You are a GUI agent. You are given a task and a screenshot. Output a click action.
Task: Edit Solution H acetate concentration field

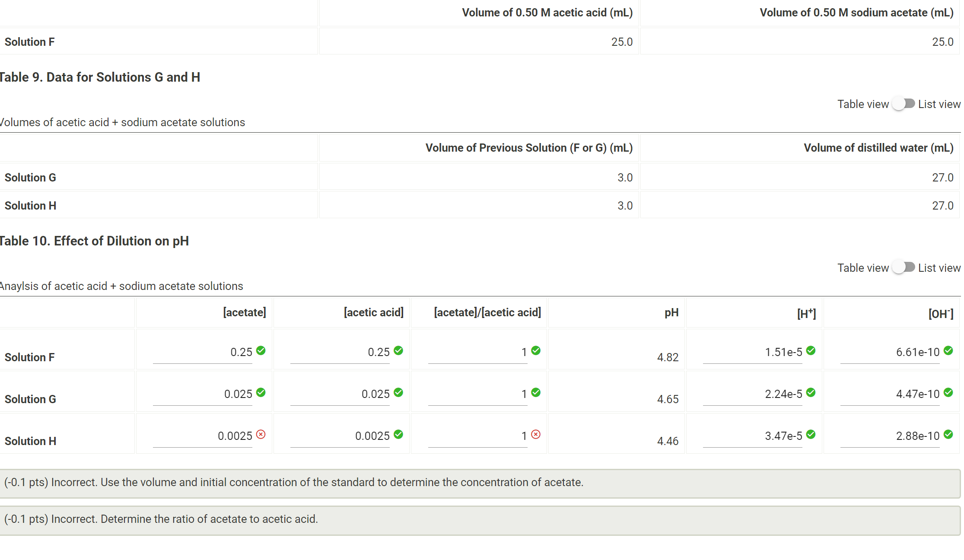click(x=203, y=436)
